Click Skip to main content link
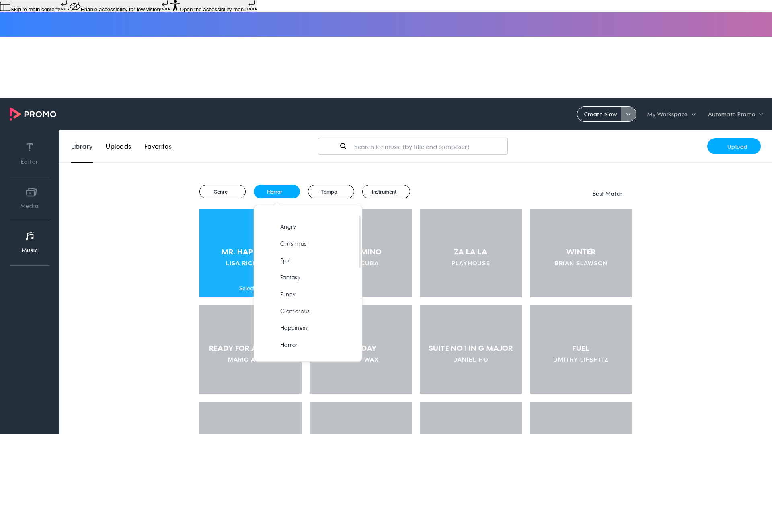Screen dimensions: 772x532 pos(35,9)
